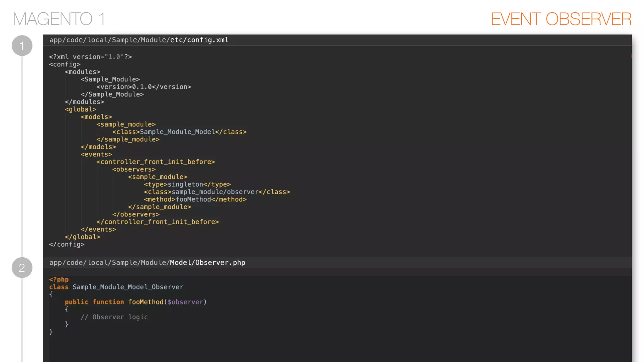This screenshot has height=362, width=644.
Task: Click the opening <observers> tag
Action: [134, 170]
